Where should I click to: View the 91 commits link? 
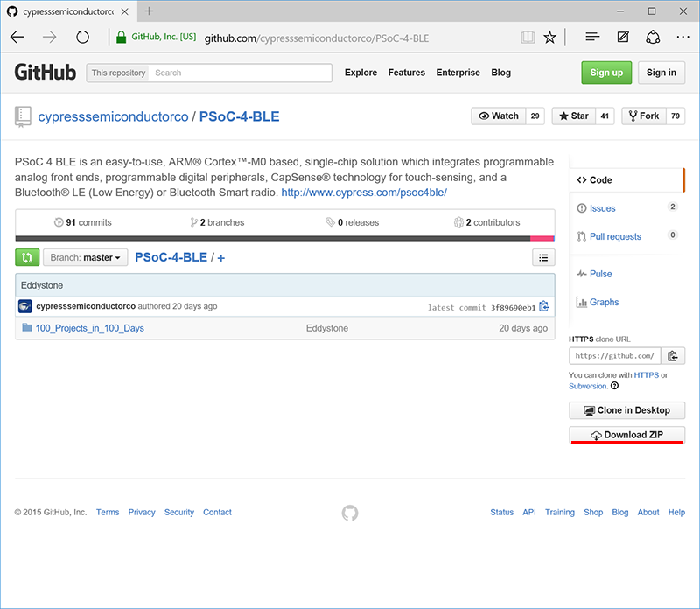point(83,222)
